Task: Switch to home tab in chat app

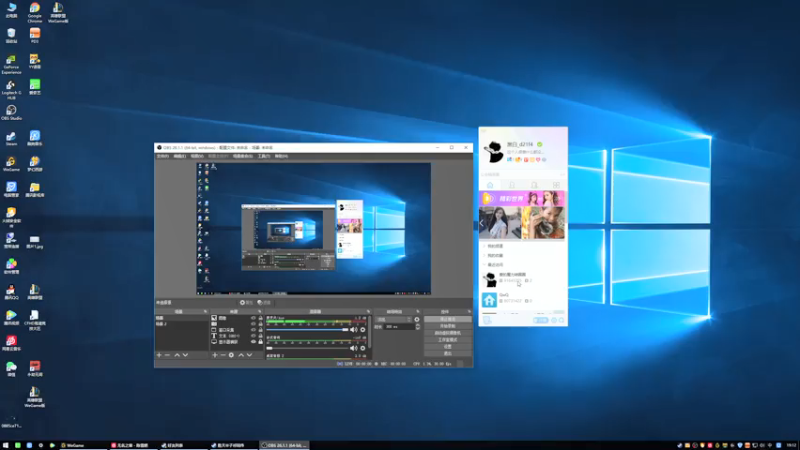Action: (490, 185)
